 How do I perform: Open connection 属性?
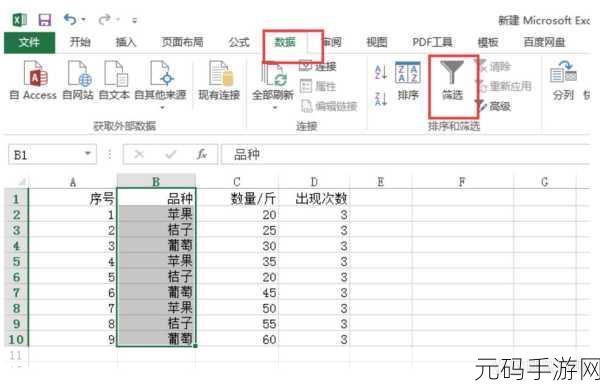pyautogui.click(x=318, y=86)
